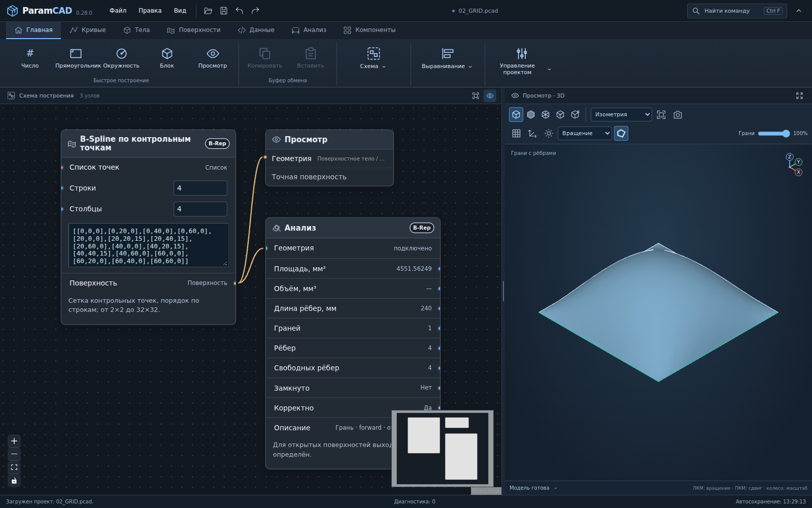Switch to the Компоненты tab

click(x=369, y=30)
